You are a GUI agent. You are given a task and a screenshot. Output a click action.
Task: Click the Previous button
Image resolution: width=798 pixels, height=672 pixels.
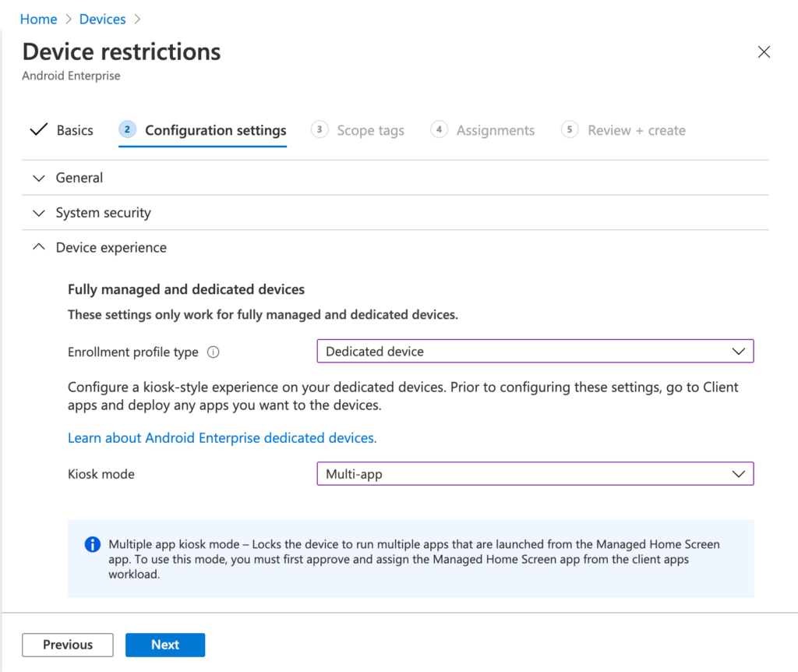pos(67,645)
